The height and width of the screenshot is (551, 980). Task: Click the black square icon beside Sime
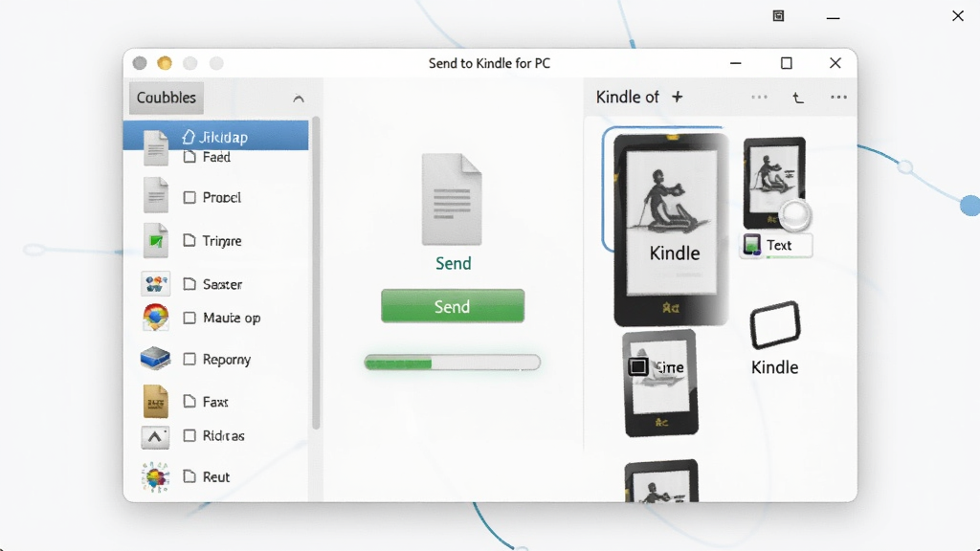(x=638, y=366)
